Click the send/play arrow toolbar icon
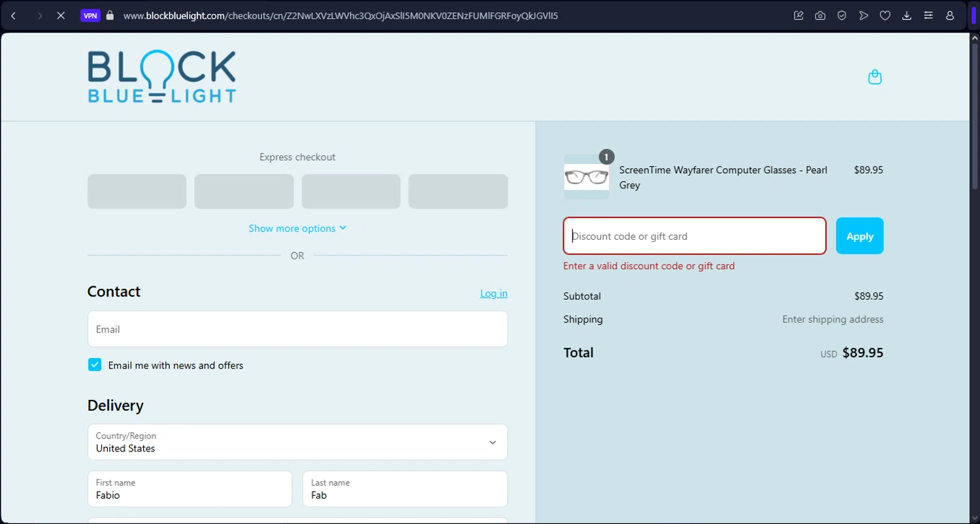Screen dimensions: 980x524 pos(864,16)
